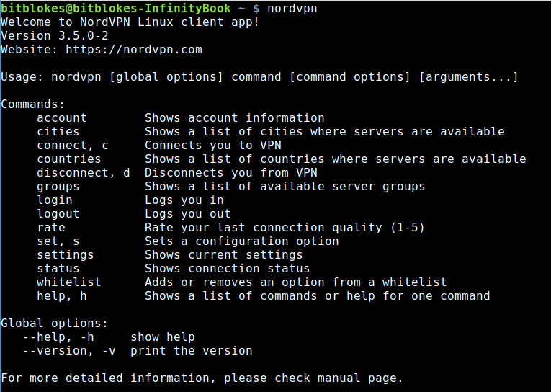Click the https://nordvpn.com website URL
The image size is (551, 392).
click(134, 50)
